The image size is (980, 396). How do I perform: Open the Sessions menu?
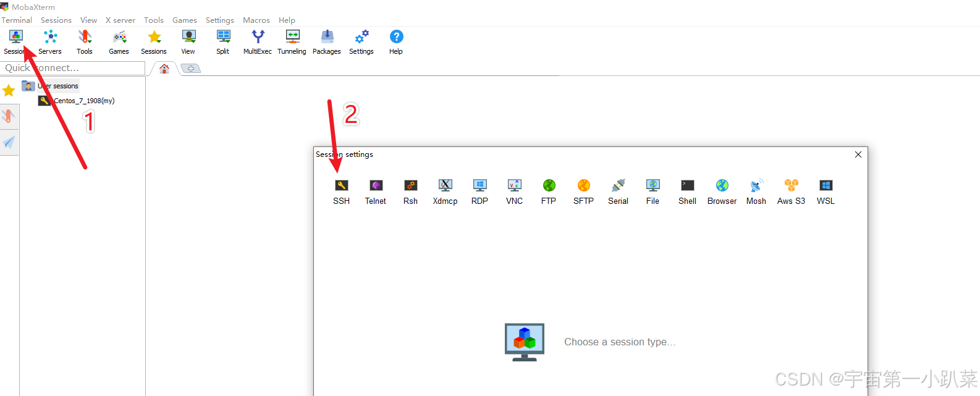point(56,20)
